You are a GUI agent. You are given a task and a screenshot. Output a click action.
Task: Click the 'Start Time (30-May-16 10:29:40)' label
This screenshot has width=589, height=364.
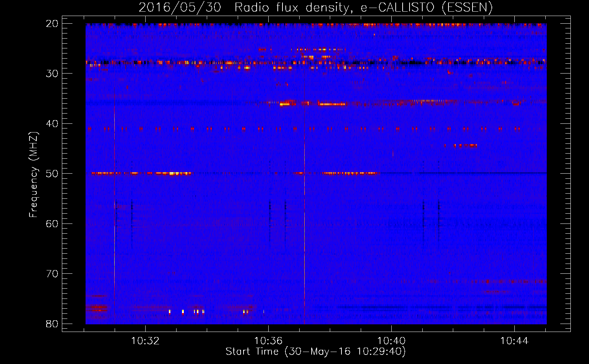click(316, 352)
